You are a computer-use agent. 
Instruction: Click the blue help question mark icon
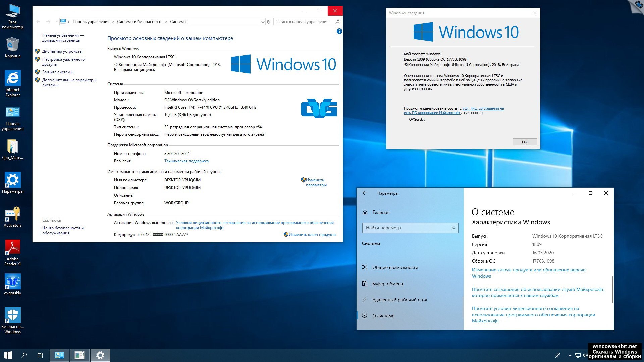click(339, 31)
